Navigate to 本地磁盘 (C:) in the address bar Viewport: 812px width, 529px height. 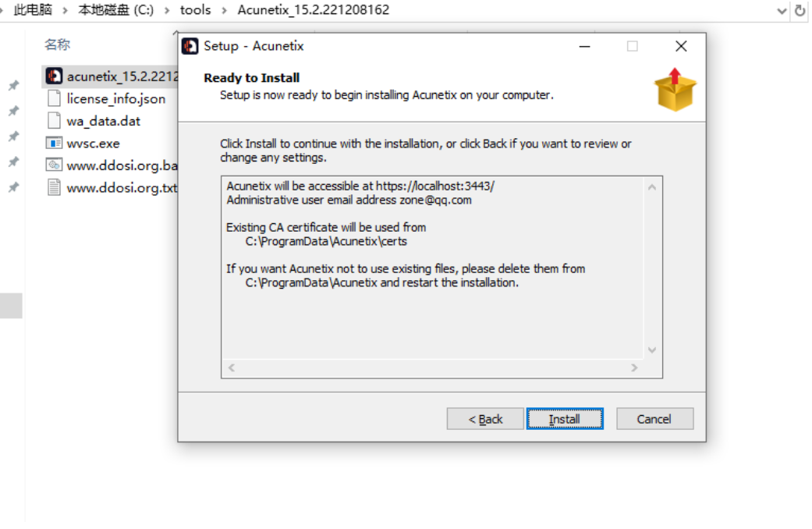(115, 10)
